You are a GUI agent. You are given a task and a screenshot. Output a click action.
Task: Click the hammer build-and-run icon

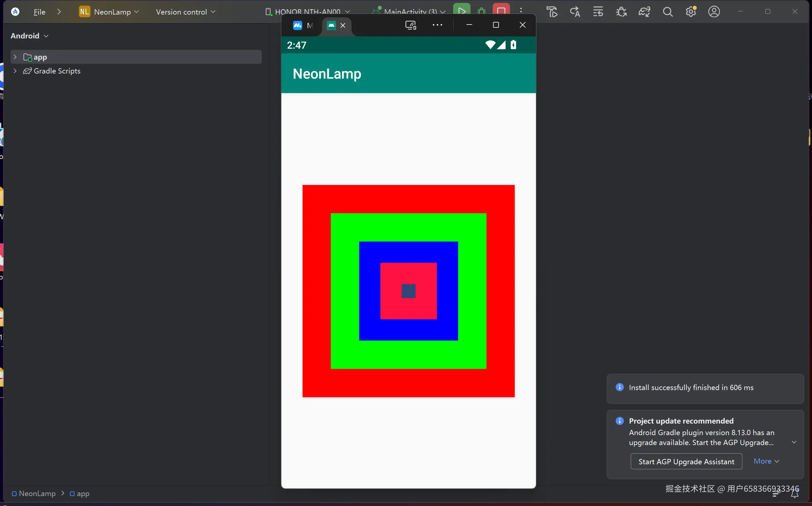tap(552, 12)
